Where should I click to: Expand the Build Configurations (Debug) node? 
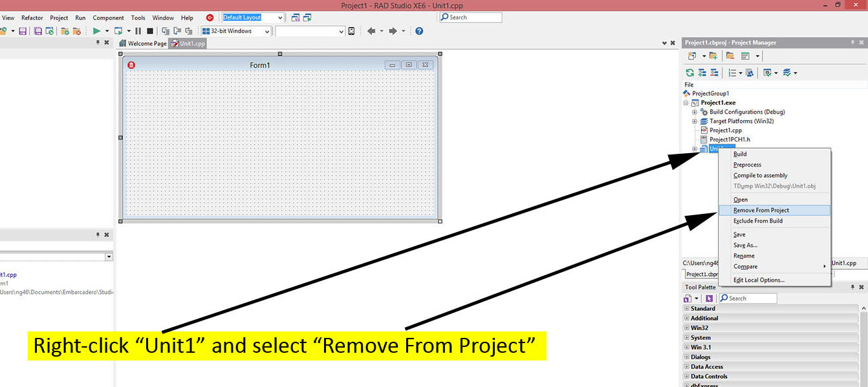(695, 112)
